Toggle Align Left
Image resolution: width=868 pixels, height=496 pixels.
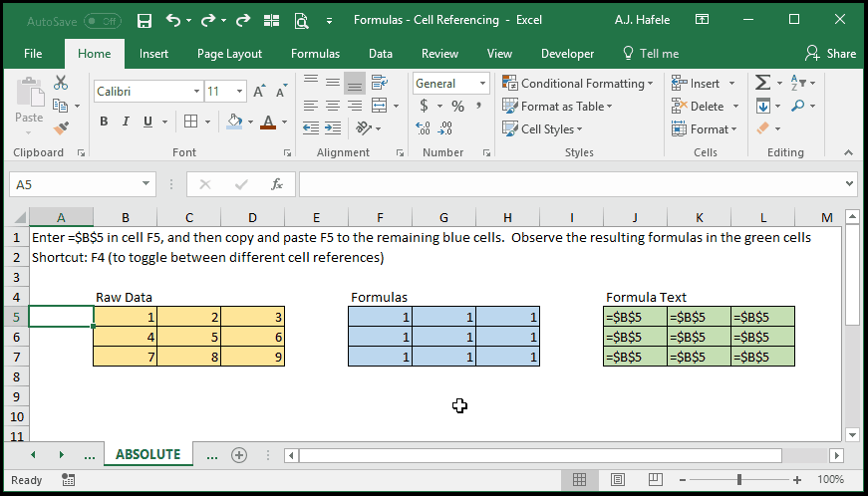[311, 106]
